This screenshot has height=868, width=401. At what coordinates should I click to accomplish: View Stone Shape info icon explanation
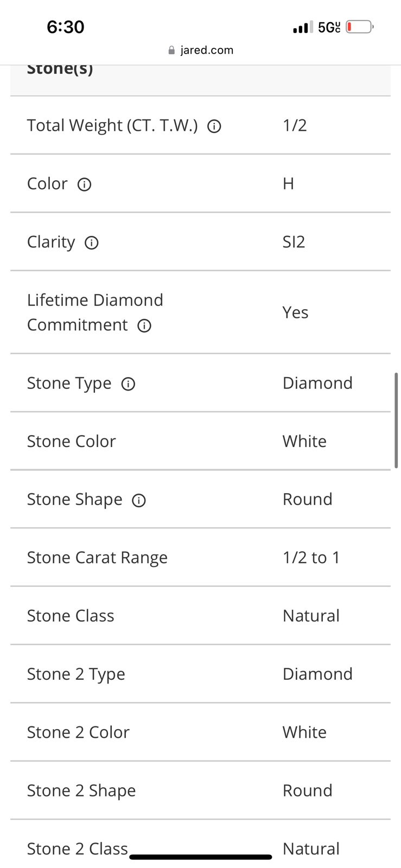[x=139, y=500]
